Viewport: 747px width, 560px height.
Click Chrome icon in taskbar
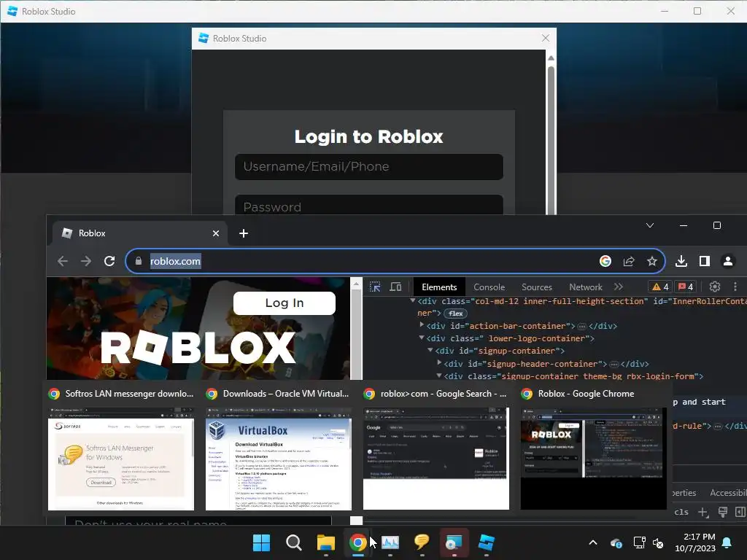[357, 542]
